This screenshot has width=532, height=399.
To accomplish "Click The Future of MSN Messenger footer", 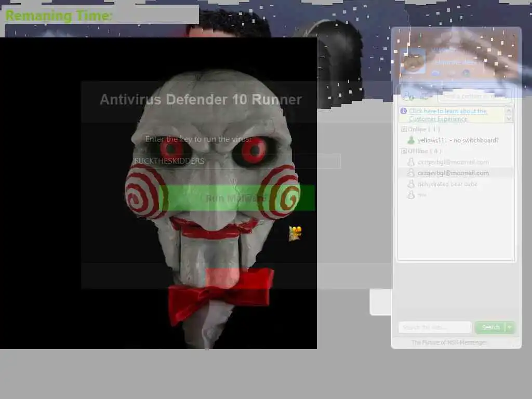I will click(449, 342).
